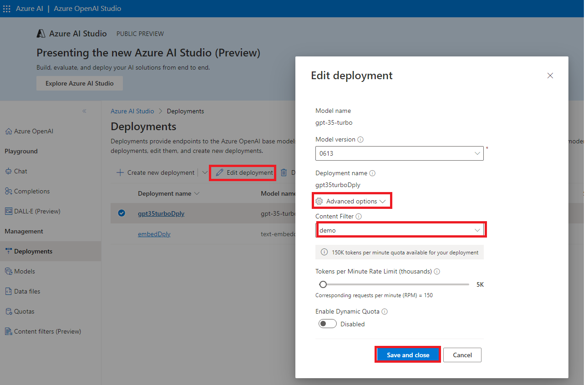Click Azure OpenAI Studio header link
The width and height of the screenshot is (588, 385).
tap(87, 9)
